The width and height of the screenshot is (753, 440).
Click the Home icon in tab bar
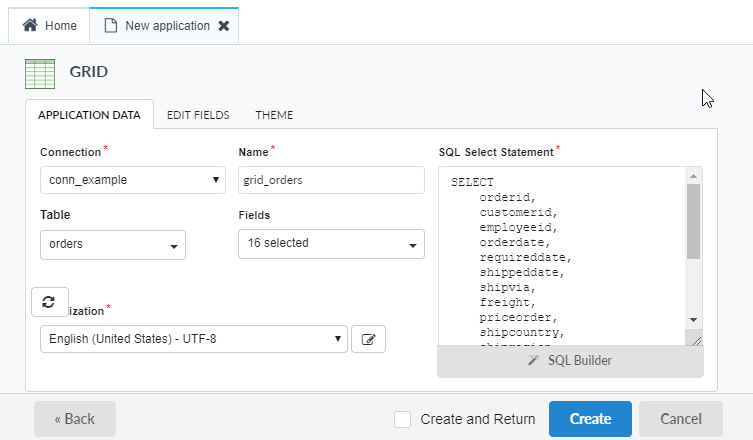pyautogui.click(x=30, y=26)
